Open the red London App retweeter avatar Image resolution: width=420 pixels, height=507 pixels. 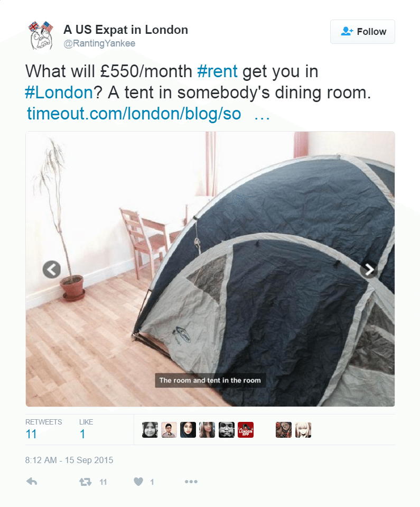pyautogui.click(x=246, y=430)
